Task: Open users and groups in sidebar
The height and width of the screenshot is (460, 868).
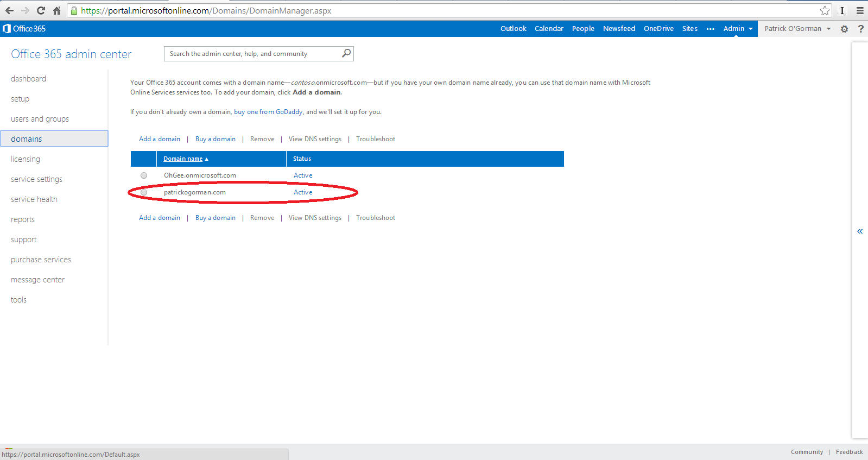Action: (40, 119)
